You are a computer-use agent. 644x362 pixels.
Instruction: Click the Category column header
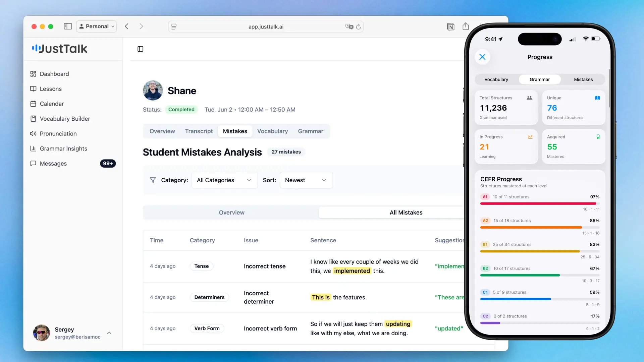coord(202,240)
